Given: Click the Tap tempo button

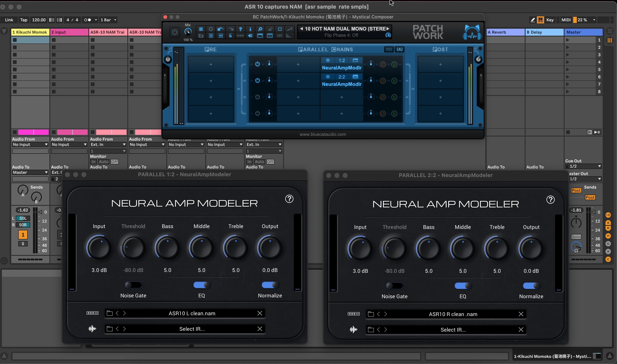Looking at the screenshot, I should pyautogui.click(x=24, y=20).
